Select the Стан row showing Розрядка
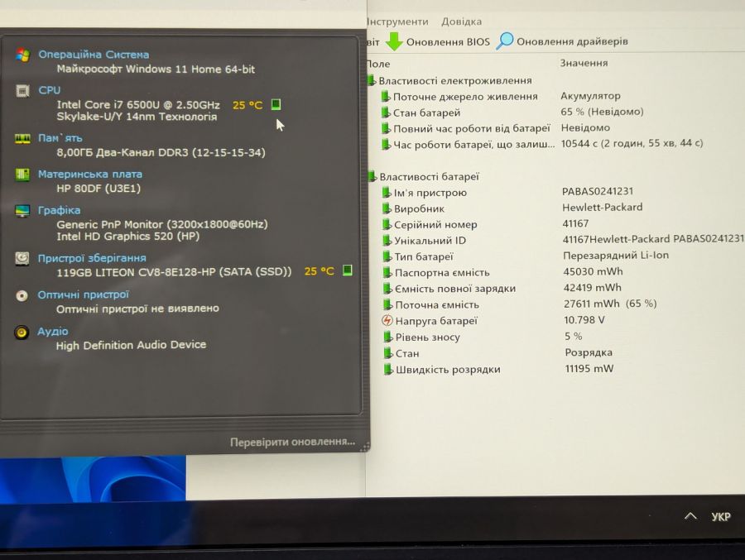 tap(498, 353)
